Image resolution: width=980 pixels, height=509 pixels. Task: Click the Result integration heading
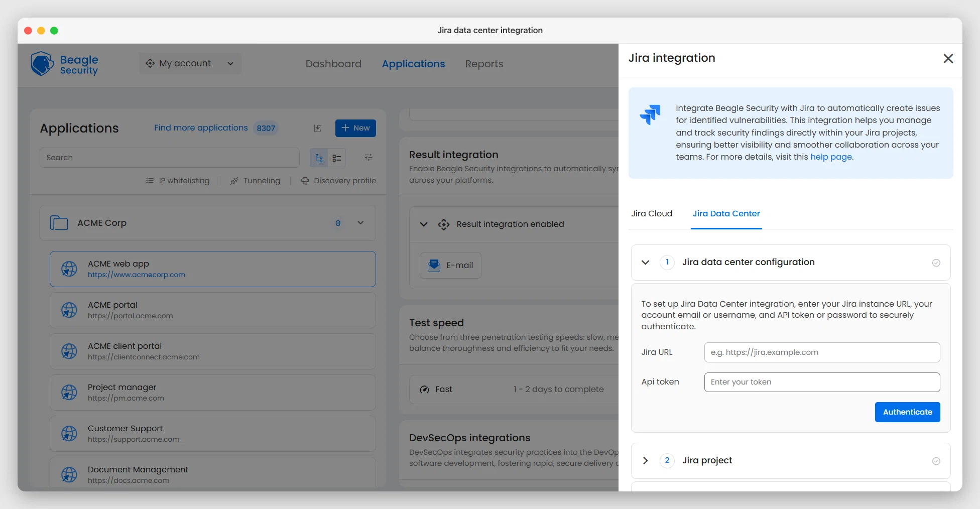click(x=453, y=155)
